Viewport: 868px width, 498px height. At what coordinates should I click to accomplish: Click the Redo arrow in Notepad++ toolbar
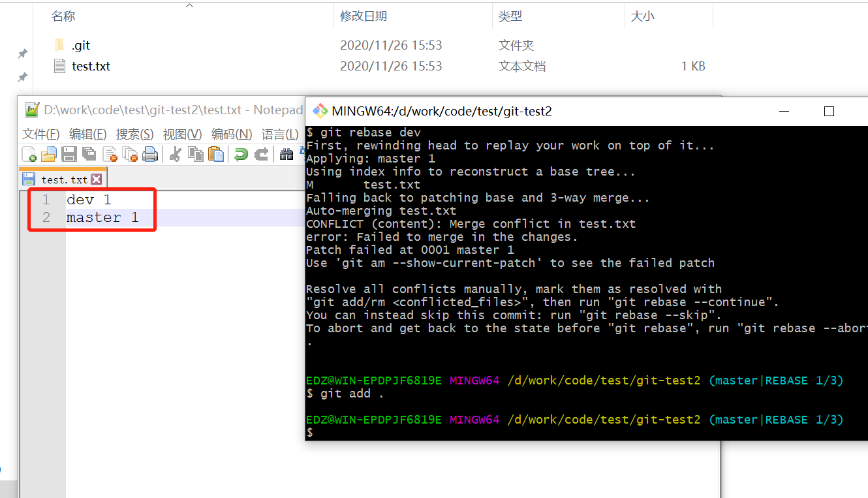(x=261, y=154)
